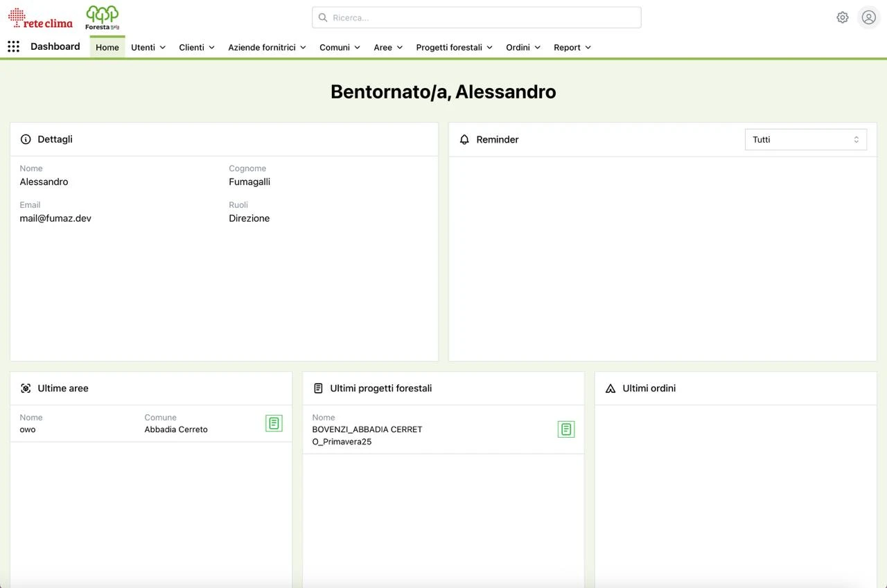Open the Tutti reminder filter dropdown
This screenshot has width=887, height=588.
click(805, 139)
